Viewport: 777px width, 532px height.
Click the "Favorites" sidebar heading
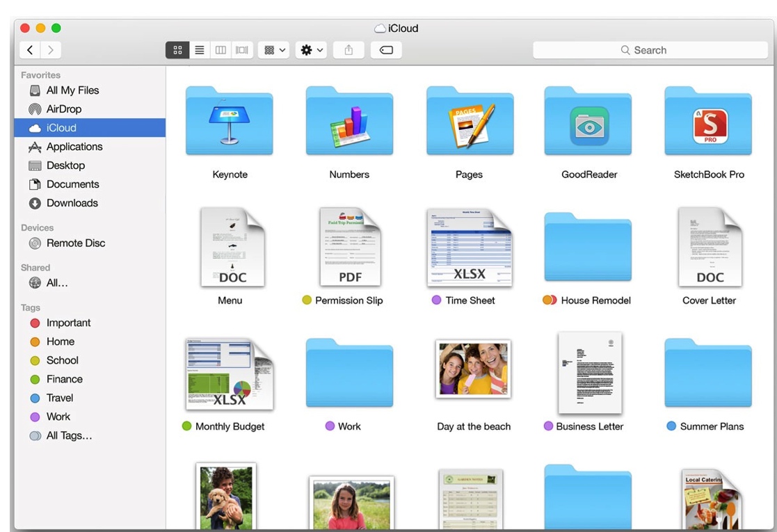40,75
